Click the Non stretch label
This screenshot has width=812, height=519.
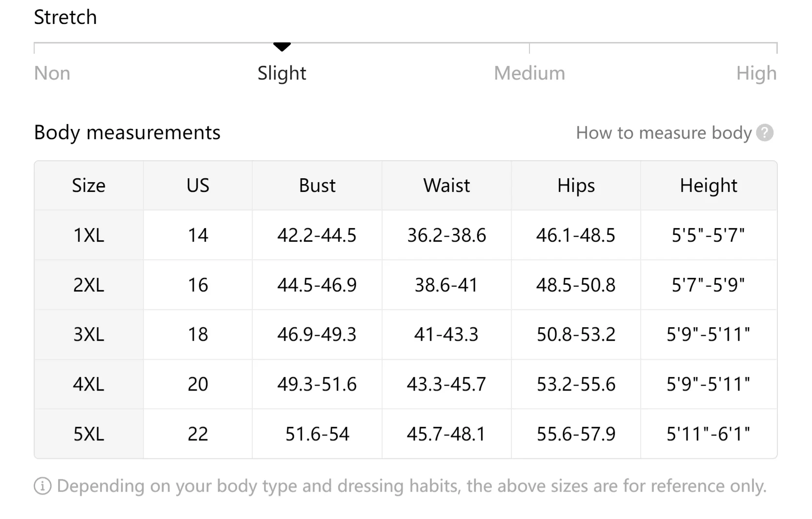(x=52, y=73)
